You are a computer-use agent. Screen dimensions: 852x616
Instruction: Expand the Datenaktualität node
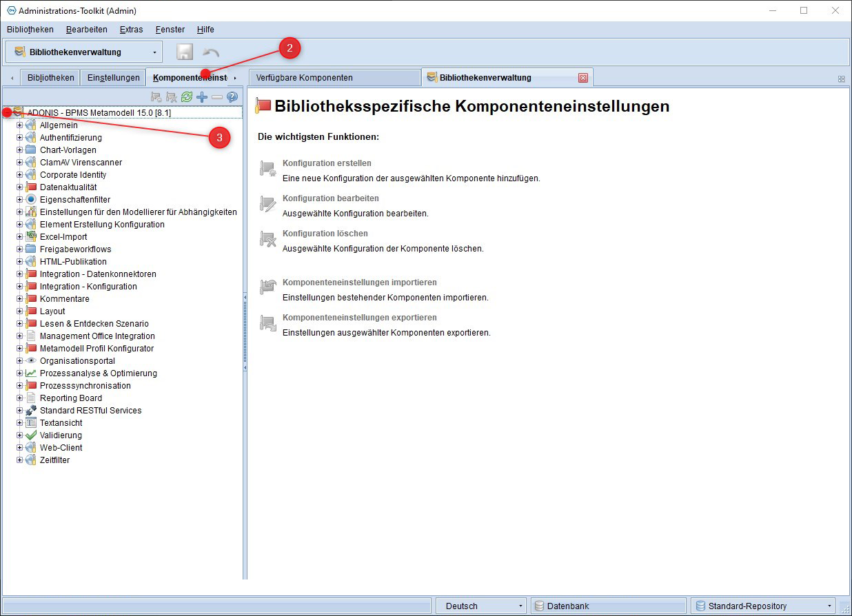(20, 187)
